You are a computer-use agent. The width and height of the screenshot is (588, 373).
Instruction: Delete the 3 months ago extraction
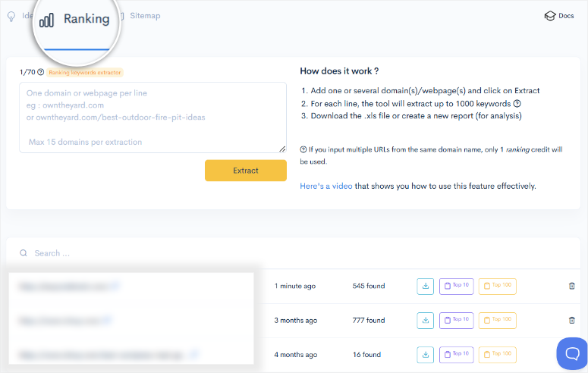[x=572, y=320]
